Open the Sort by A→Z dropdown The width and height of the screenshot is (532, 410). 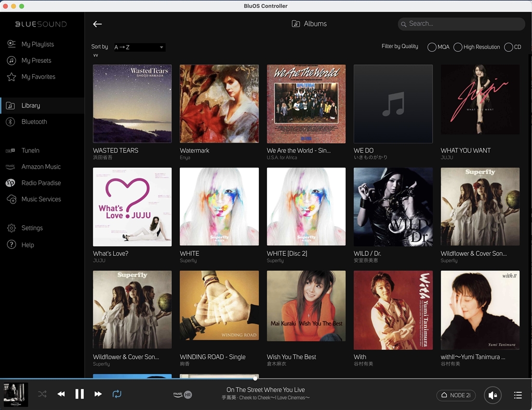139,47
